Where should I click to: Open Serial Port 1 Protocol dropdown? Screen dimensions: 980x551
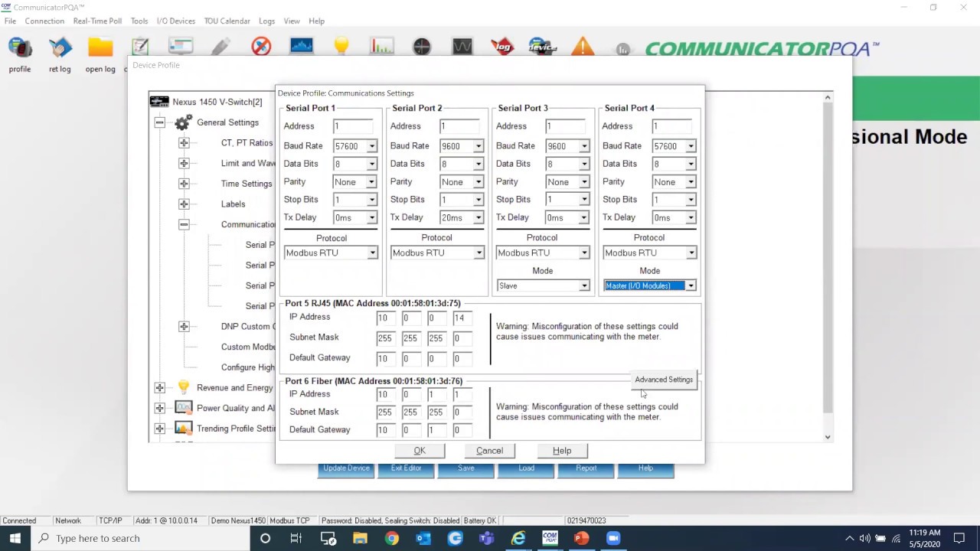point(372,253)
